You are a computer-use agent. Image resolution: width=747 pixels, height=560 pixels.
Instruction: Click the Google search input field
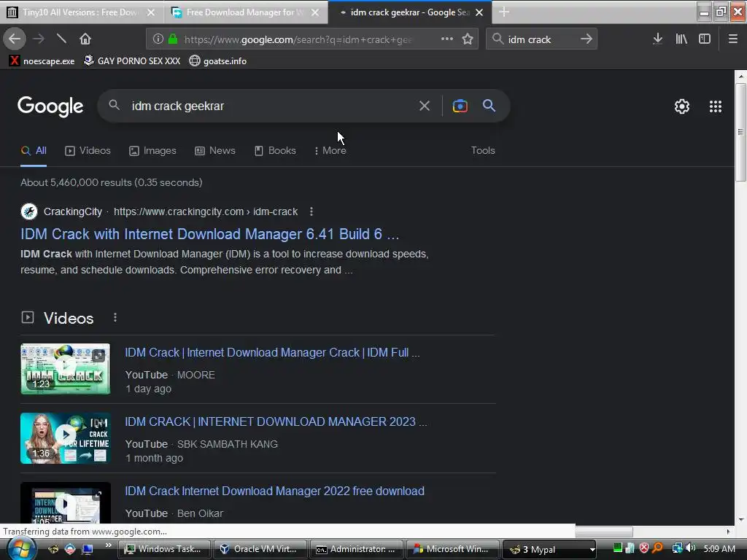[x=269, y=106]
